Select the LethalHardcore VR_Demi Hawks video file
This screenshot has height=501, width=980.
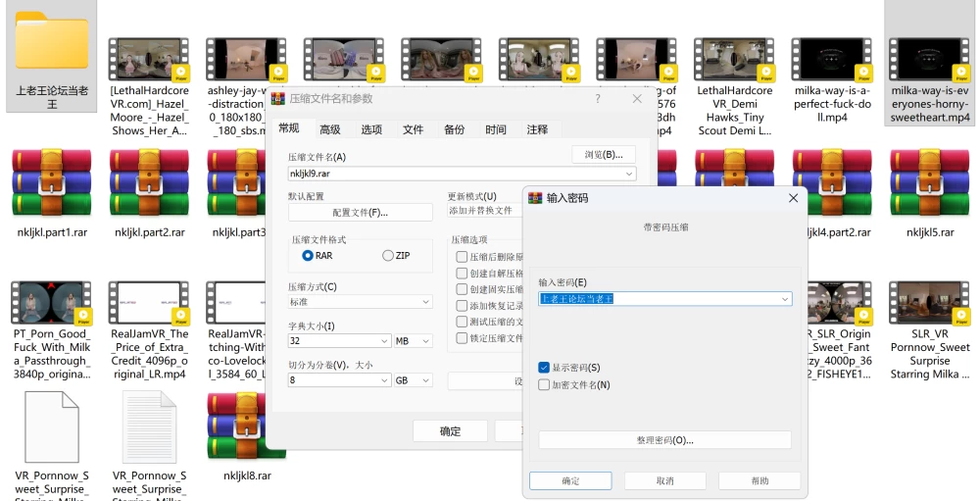(x=734, y=60)
